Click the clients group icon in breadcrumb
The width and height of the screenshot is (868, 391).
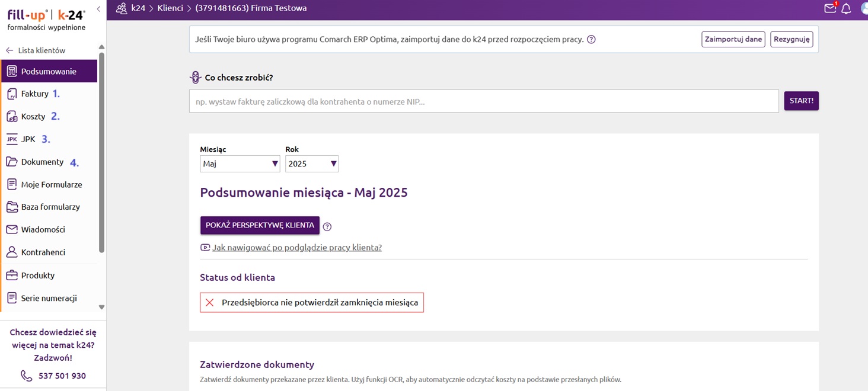pyautogui.click(x=122, y=8)
